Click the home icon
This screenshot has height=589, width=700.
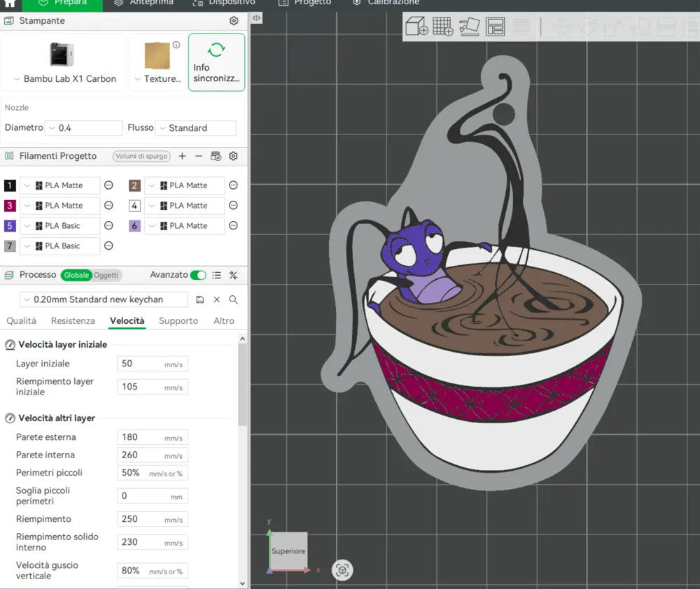coord(10,3)
